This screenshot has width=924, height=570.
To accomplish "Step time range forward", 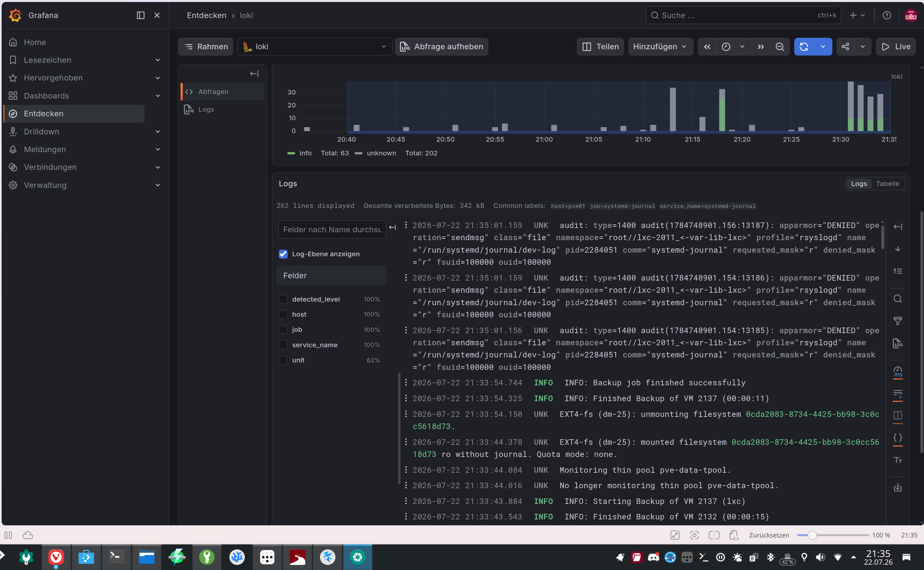I will point(761,47).
